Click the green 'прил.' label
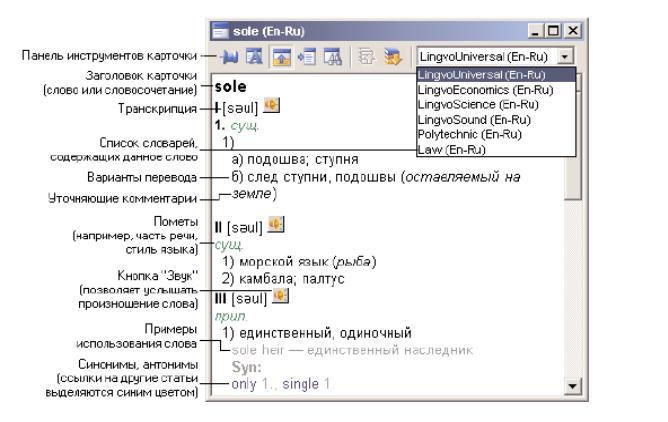 (x=231, y=316)
